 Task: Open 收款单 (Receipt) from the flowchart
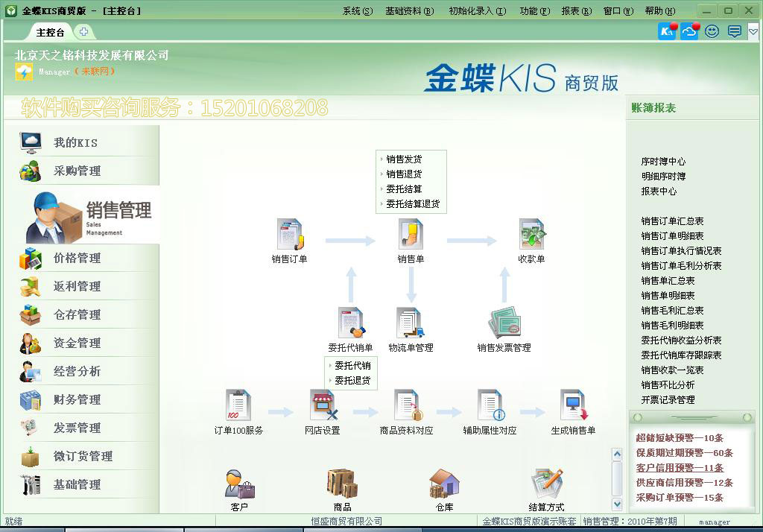pos(531,232)
